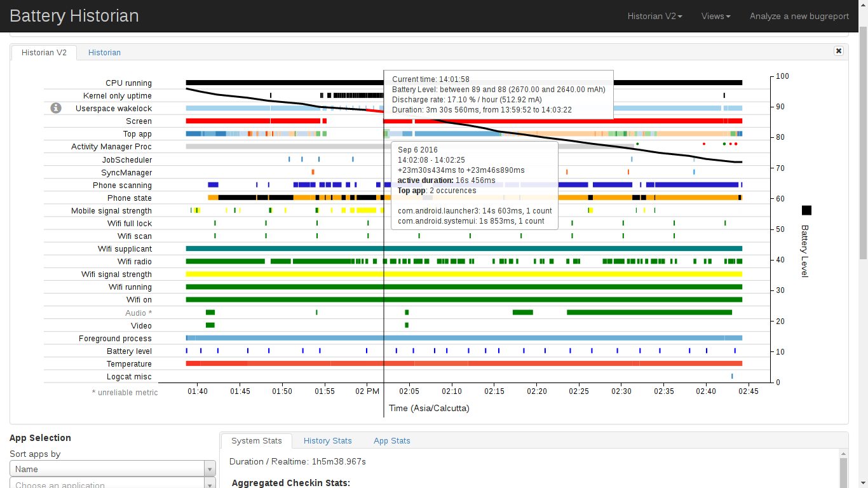Click the black Battery Level legend square

pyautogui.click(x=806, y=210)
